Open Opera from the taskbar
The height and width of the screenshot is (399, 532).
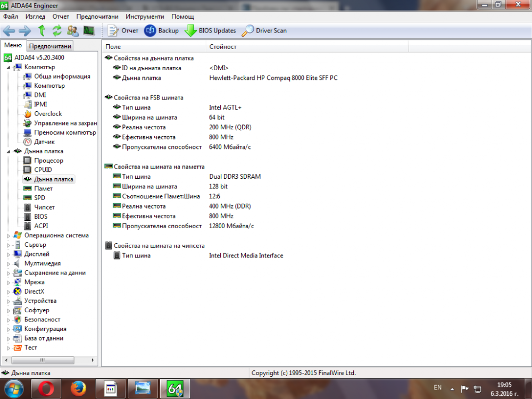[46, 389]
